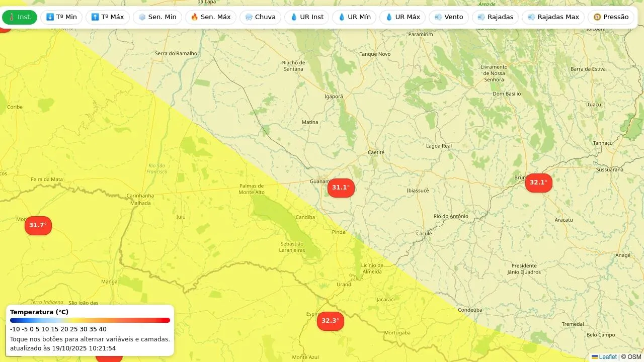Image resolution: width=644 pixels, height=362 pixels.
Task: Show the Rajadas gusts layer
Action: click(x=495, y=17)
